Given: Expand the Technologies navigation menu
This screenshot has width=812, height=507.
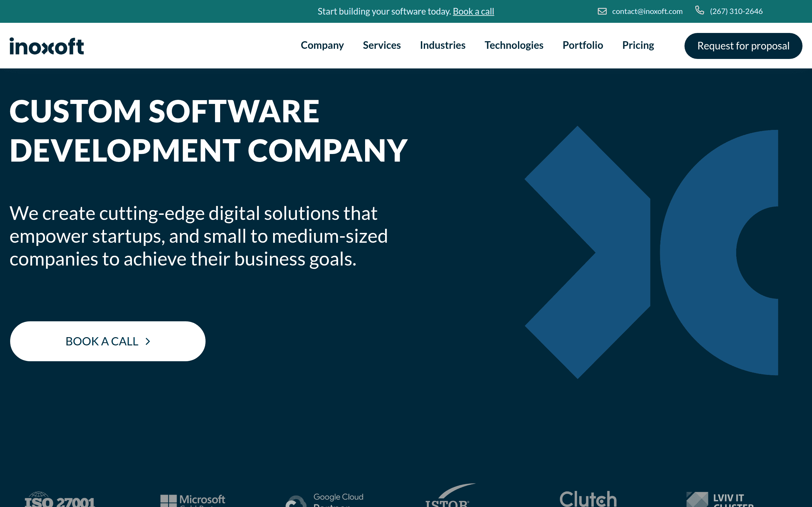Looking at the screenshot, I should [514, 46].
